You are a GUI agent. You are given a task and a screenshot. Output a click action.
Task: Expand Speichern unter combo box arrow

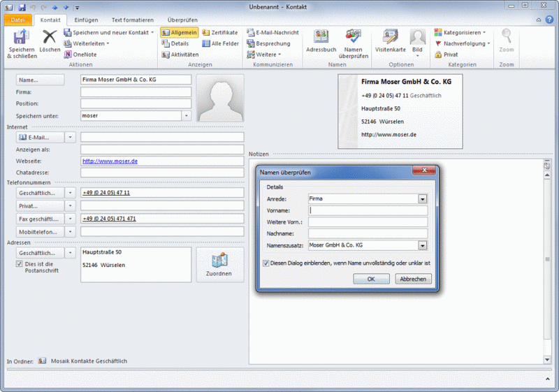click(187, 116)
